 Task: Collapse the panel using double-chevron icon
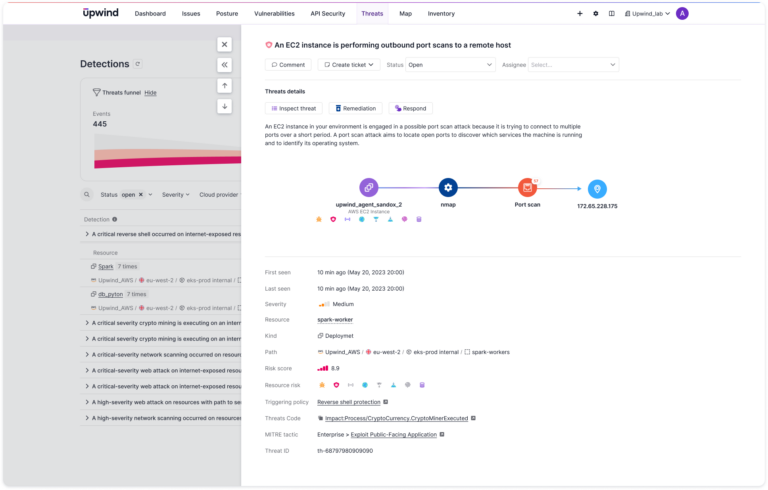click(x=224, y=65)
